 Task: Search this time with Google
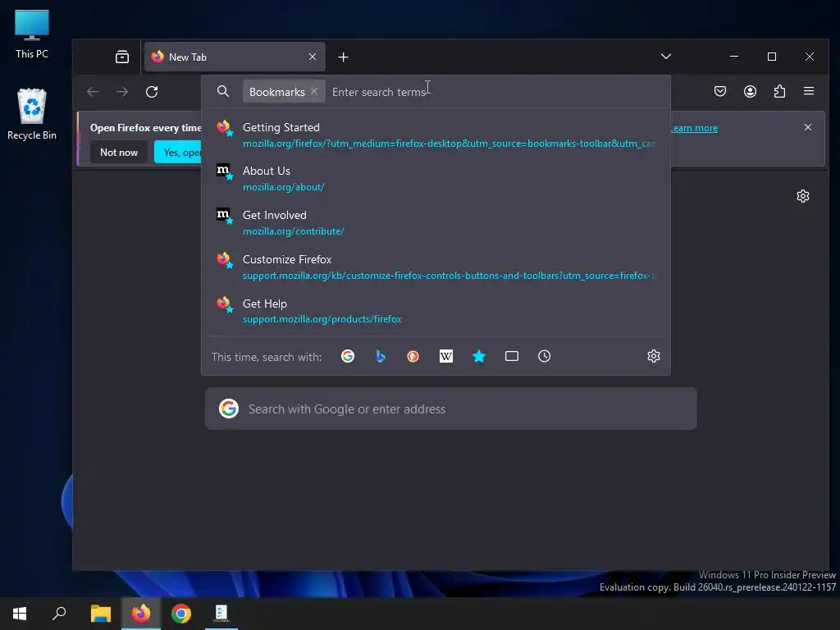[348, 356]
